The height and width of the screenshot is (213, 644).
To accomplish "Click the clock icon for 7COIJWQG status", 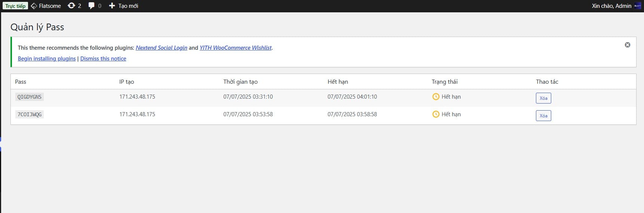I will click(x=436, y=114).
